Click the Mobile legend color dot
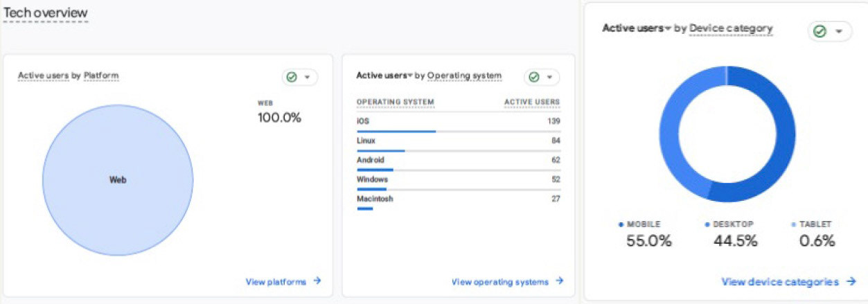The width and height of the screenshot is (868, 304). click(621, 225)
